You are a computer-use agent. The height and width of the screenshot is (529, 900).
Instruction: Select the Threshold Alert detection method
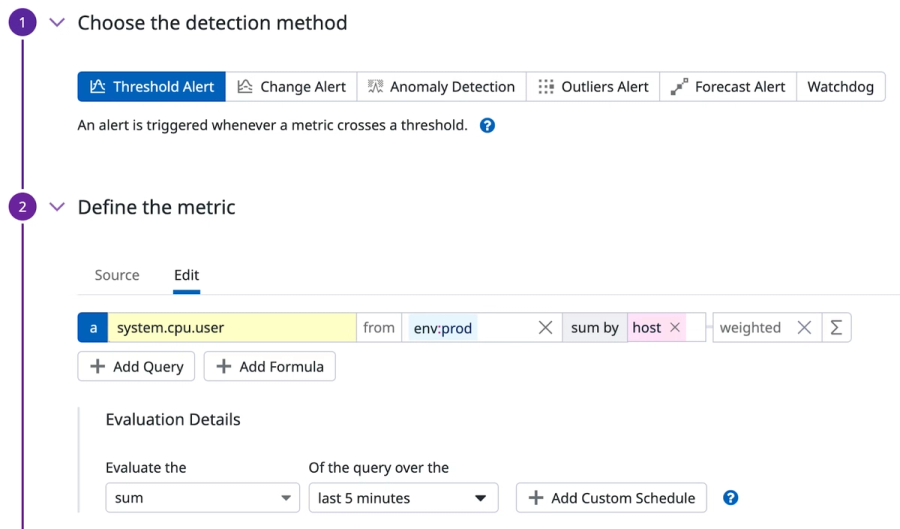[x=152, y=87]
